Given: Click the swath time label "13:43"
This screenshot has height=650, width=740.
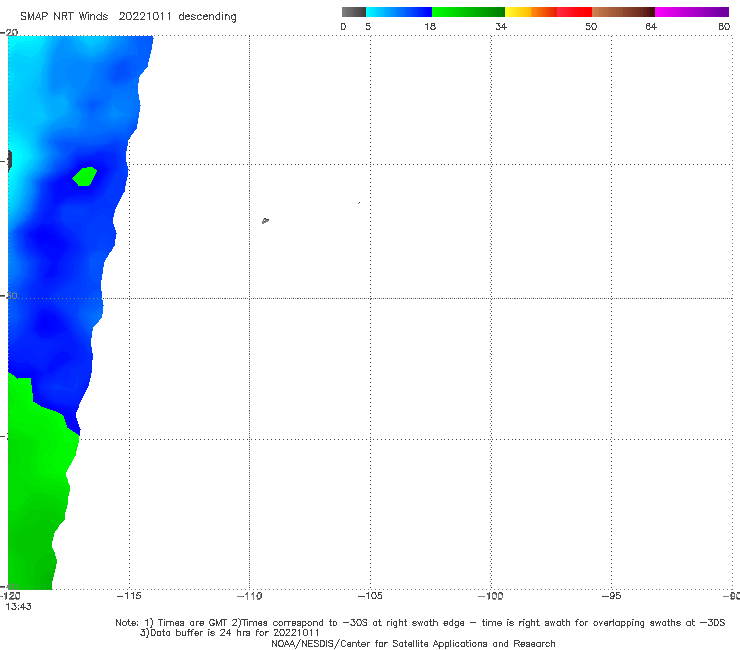Looking at the screenshot, I should coord(18,607).
